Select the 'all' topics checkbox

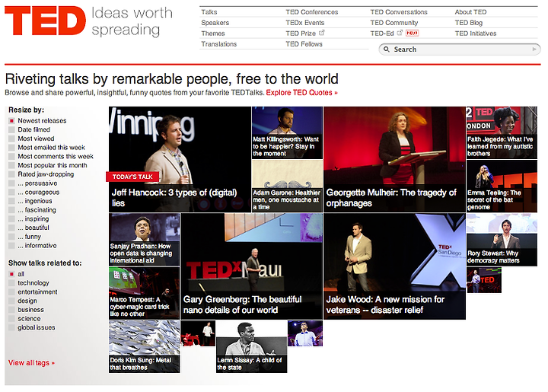coord(11,274)
